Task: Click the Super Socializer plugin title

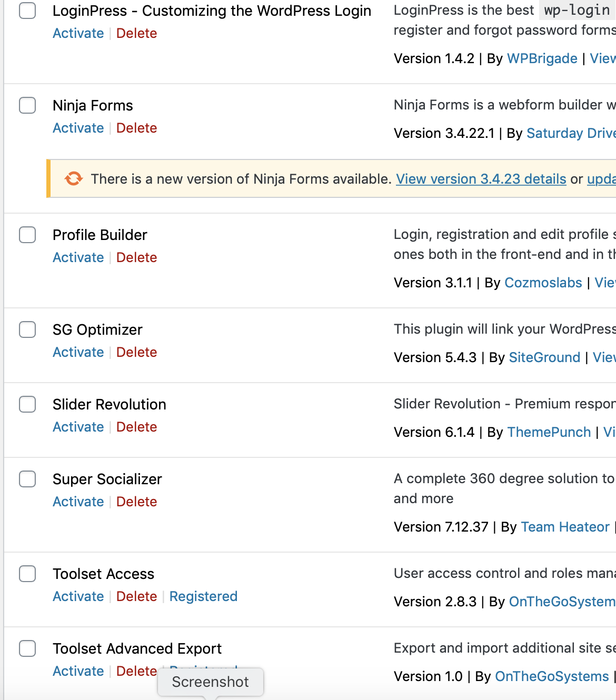Action: point(107,479)
